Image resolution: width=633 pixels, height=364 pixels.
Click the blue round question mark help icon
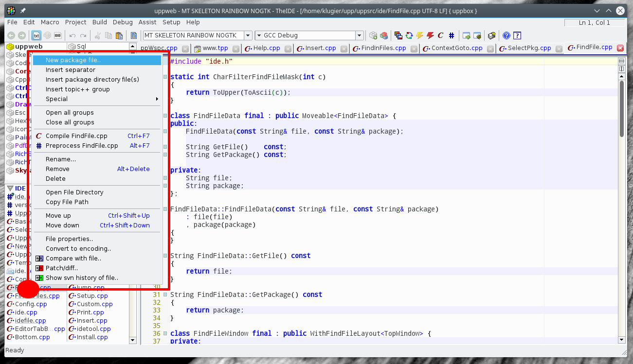point(506,35)
